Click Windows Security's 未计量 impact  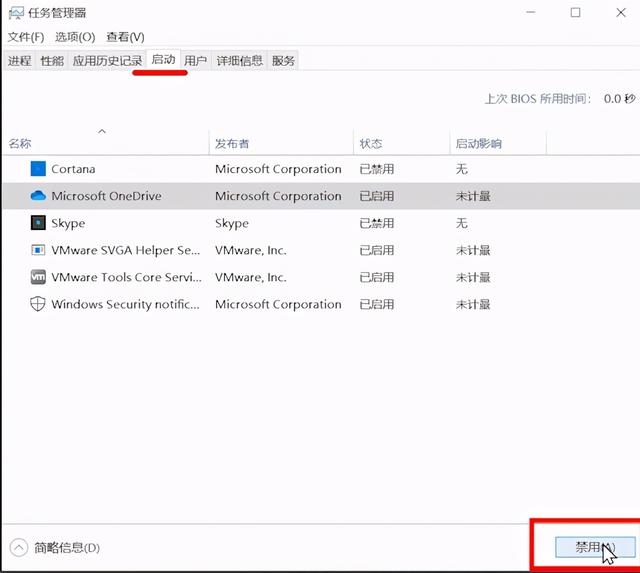pos(473,304)
